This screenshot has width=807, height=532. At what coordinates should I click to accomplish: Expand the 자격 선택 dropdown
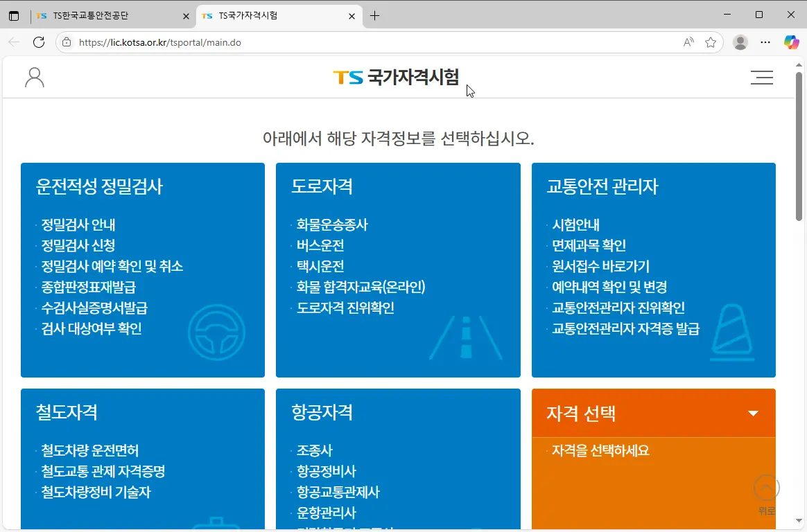point(753,413)
